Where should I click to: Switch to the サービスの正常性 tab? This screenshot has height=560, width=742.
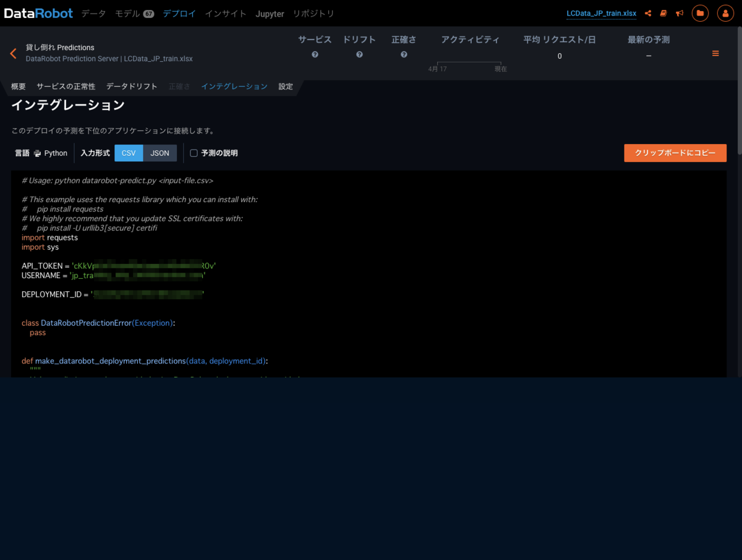[66, 87]
